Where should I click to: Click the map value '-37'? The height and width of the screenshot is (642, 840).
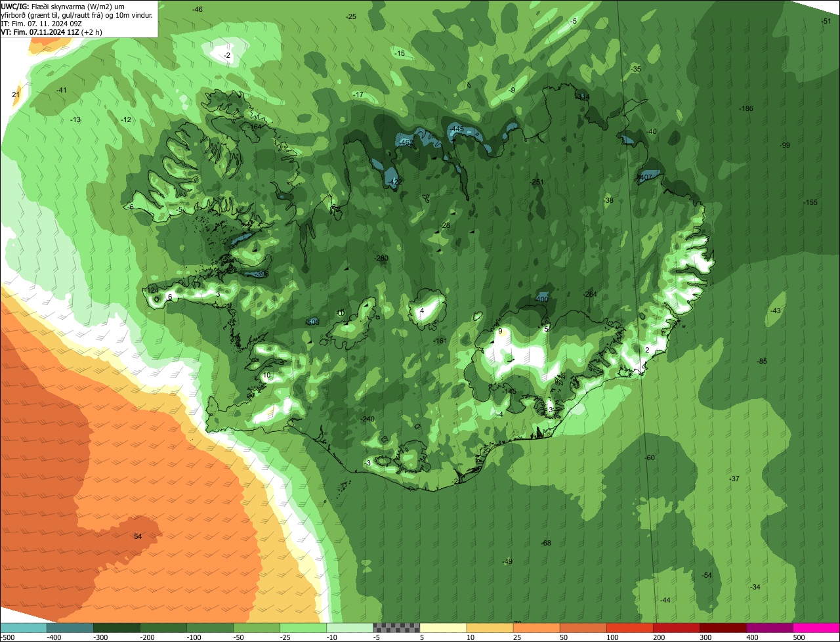coord(734,479)
